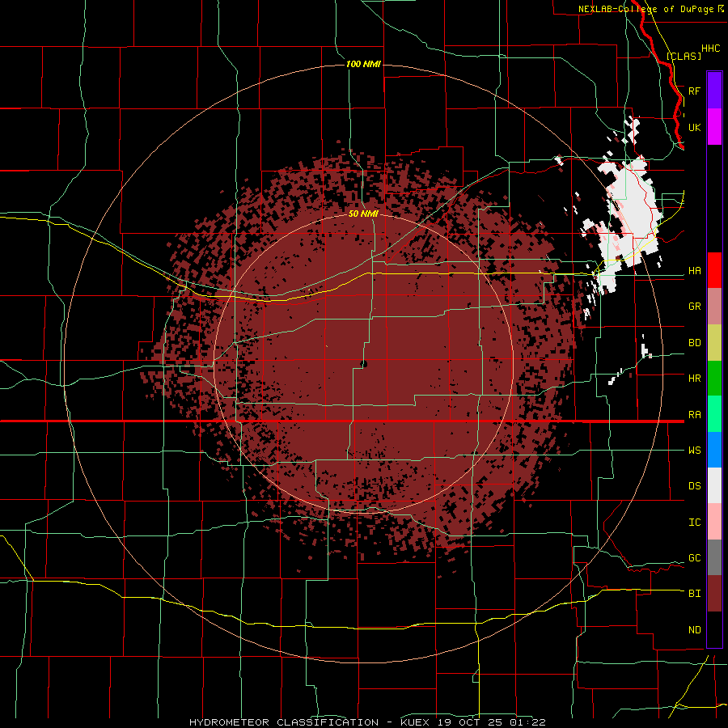Image resolution: width=728 pixels, height=728 pixels.
Task: Click the HHC product code label
Action: 710,49
